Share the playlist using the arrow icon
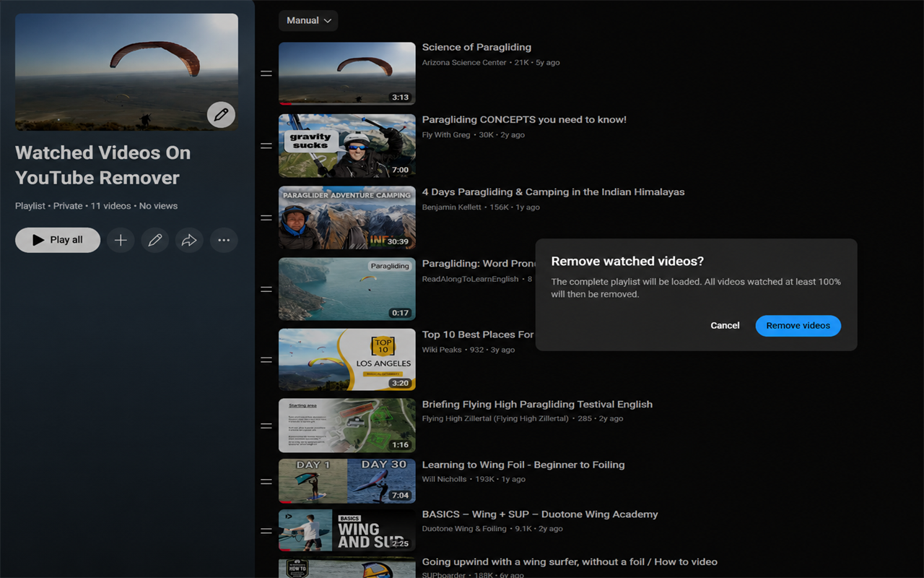The image size is (924, 578). click(189, 240)
